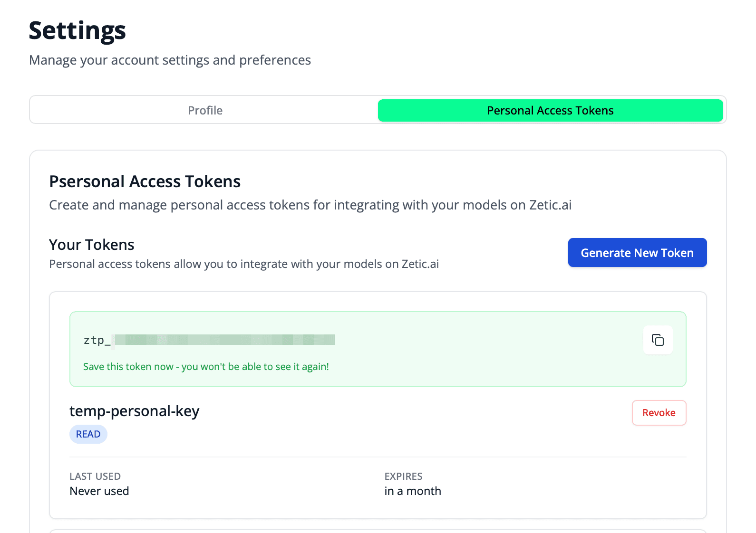
Task: Click 'Never used' under LAST USED
Action: (99, 491)
